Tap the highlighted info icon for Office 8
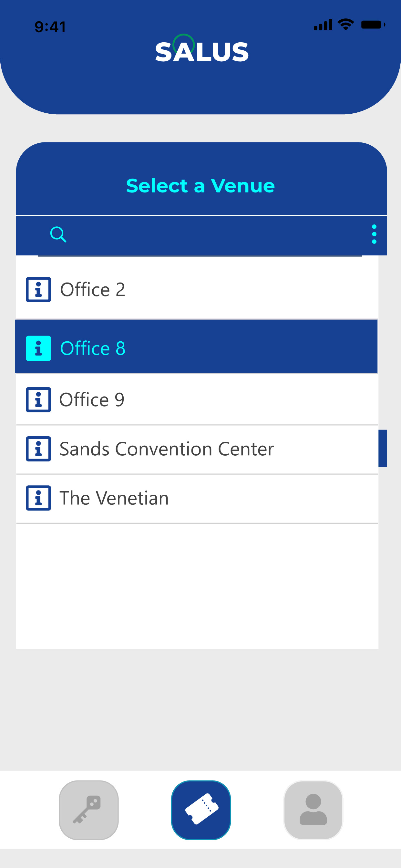Image resolution: width=401 pixels, height=868 pixels. (38, 348)
